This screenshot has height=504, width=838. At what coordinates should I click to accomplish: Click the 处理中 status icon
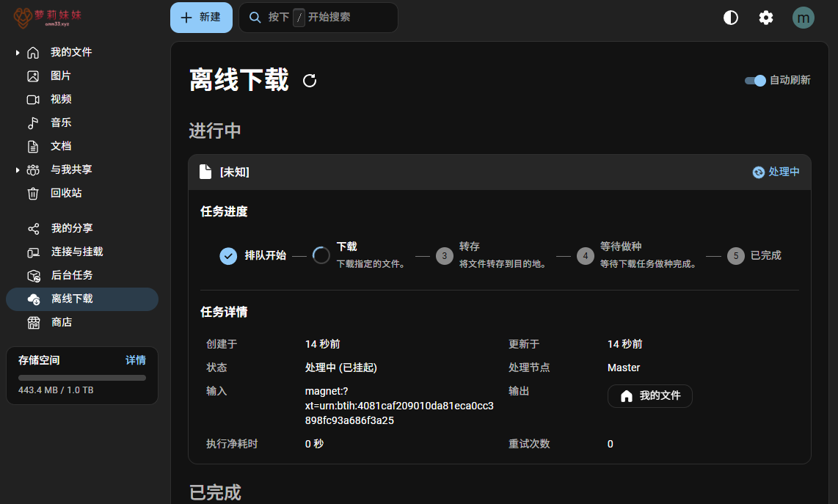[759, 172]
